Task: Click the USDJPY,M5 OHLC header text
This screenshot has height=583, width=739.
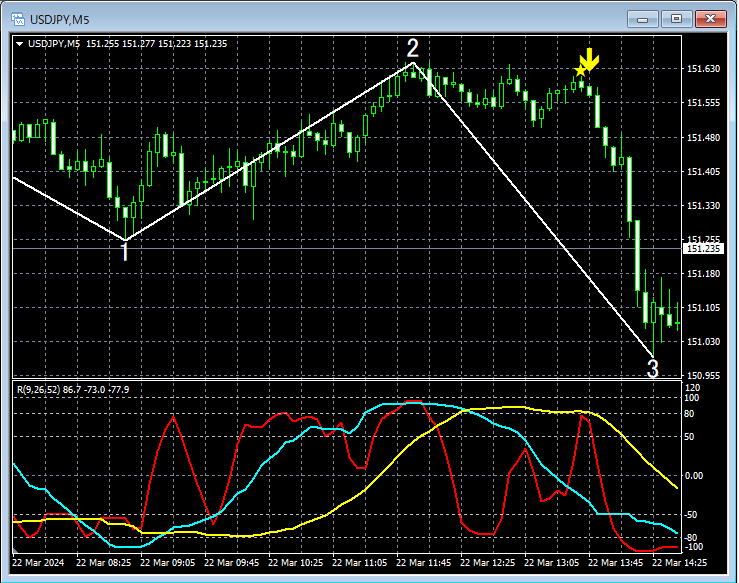Action: (127, 44)
